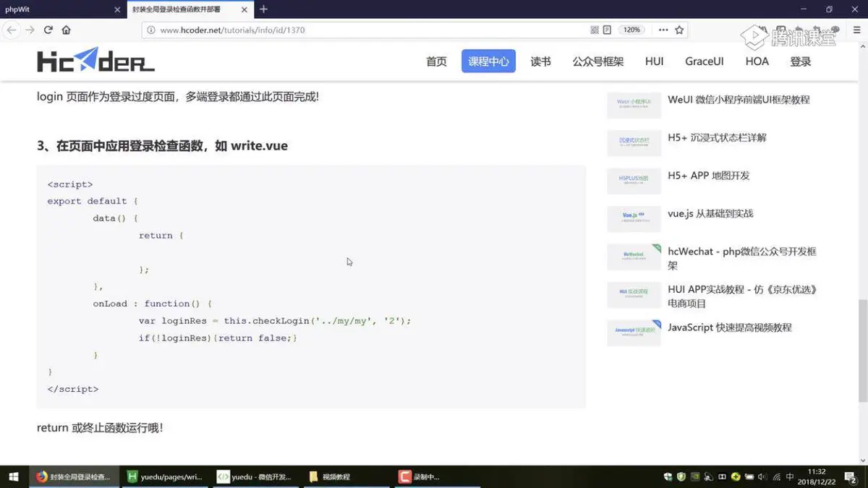Click the HCoder site logo

point(95,61)
